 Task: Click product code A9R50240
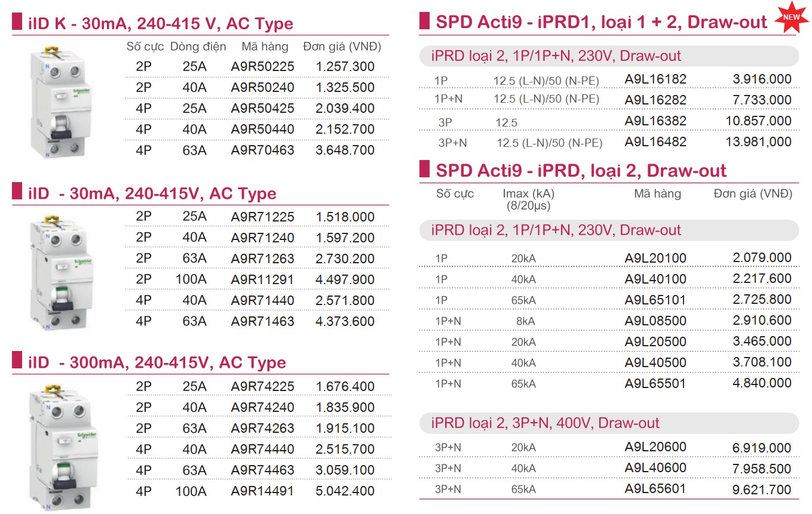coord(263,88)
